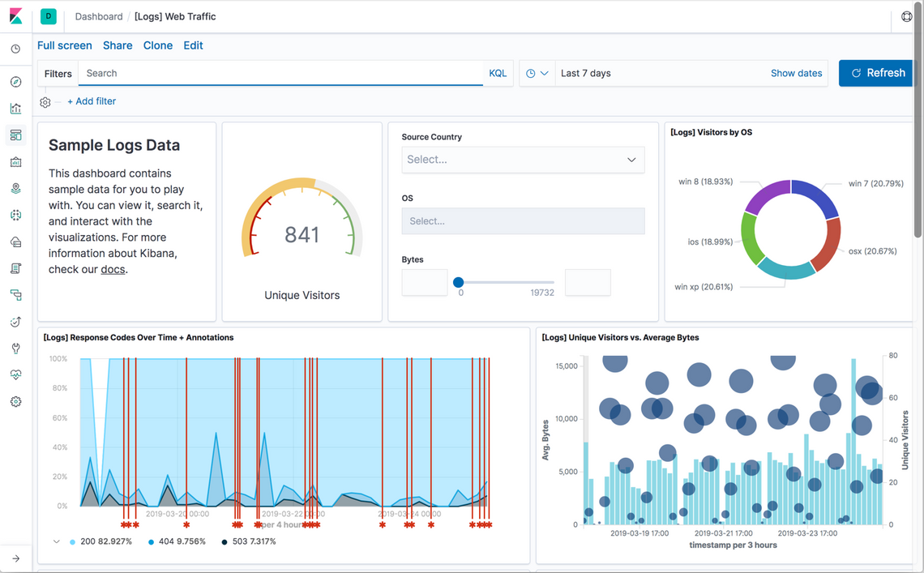The width and height of the screenshot is (924, 573).
Task: Switch to Full screen mode
Action: (65, 45)
